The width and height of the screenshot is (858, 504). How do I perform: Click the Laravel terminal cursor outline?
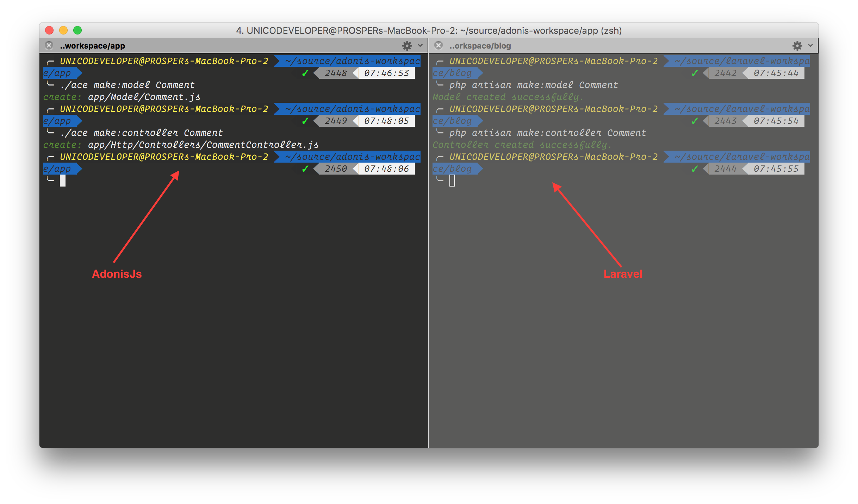point(452,181)
